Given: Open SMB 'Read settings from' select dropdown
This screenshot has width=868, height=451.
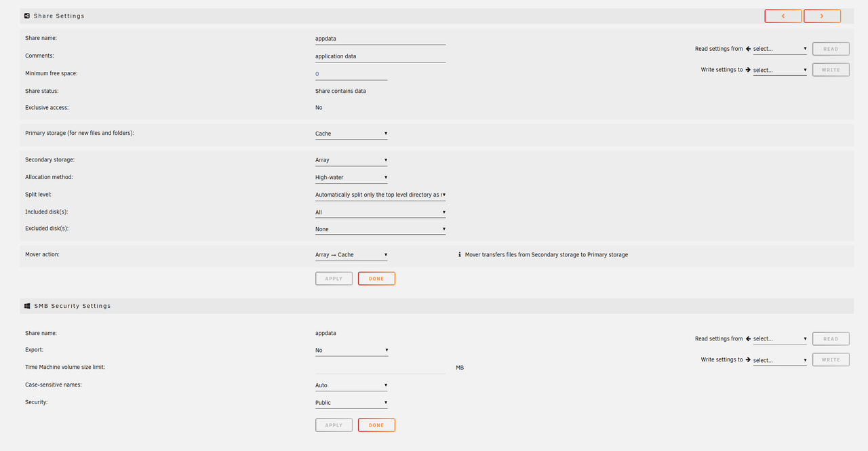Looking at the screenshot, I should [x=780, y=338].
